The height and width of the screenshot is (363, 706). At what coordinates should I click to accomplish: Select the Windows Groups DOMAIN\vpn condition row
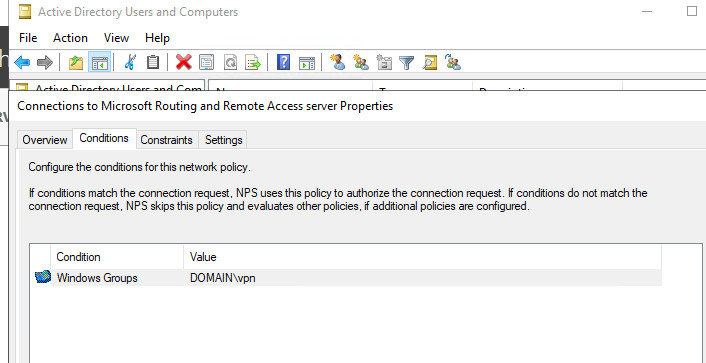[348, 278]
